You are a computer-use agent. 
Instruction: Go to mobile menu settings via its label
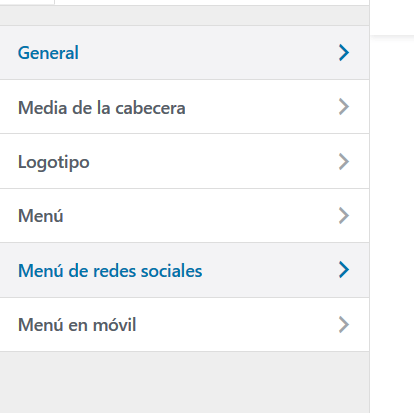(x=77, y=325)
